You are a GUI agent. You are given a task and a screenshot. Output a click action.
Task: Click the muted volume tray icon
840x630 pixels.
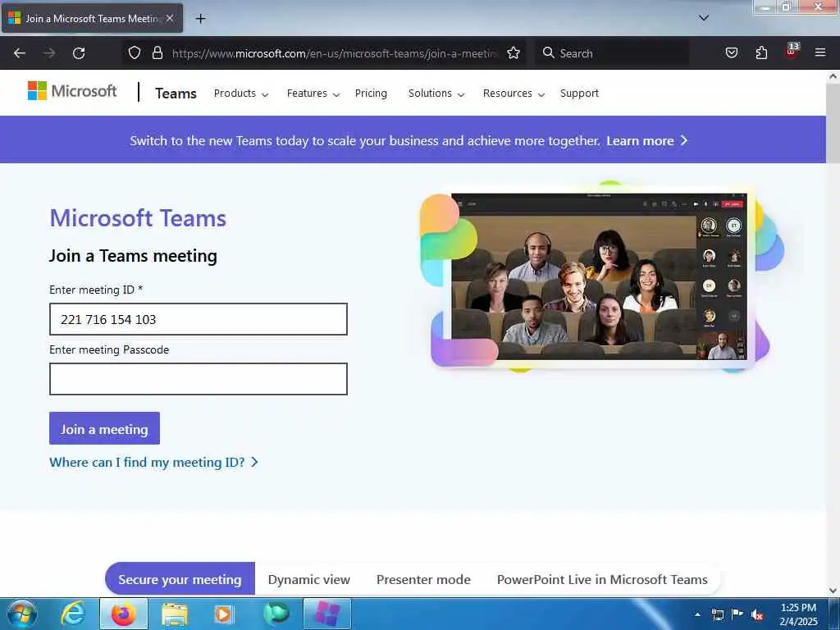click(x=757, y=614)
